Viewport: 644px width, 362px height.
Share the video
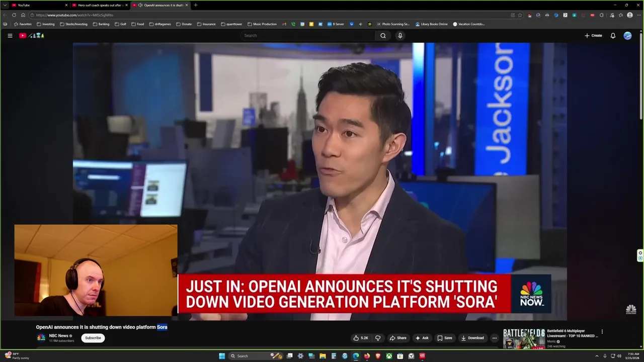397,338
